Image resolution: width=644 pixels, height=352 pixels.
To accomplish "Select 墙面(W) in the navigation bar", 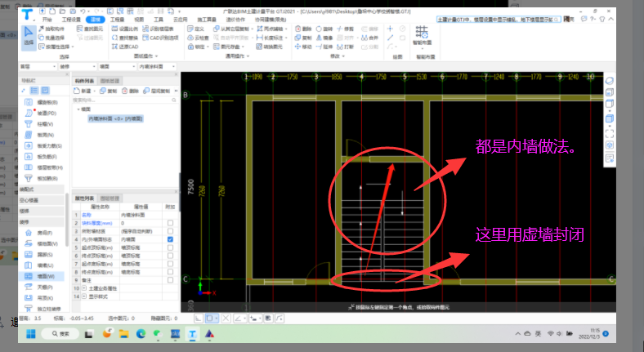I will tap(41, 277).
